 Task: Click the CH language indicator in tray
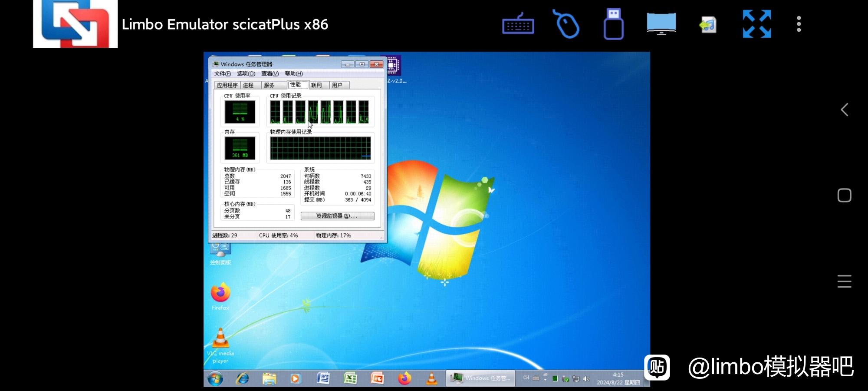pyautogui.click(x=526, y=378)
